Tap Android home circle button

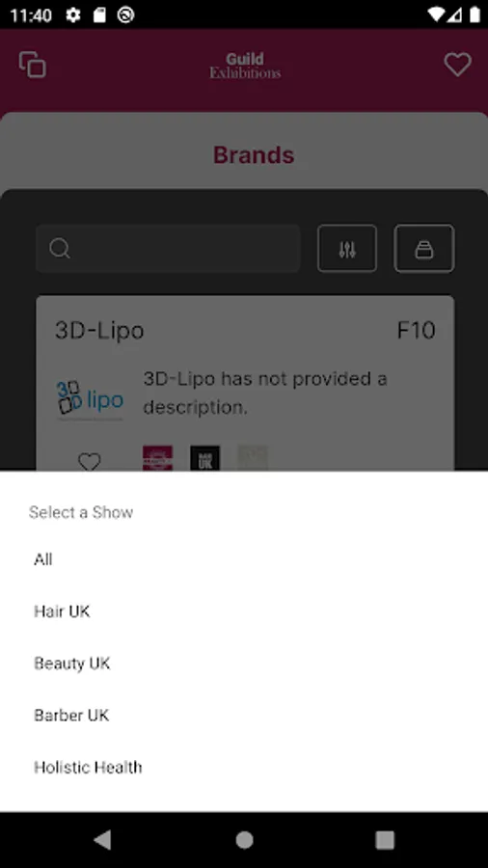pos(244,840)
